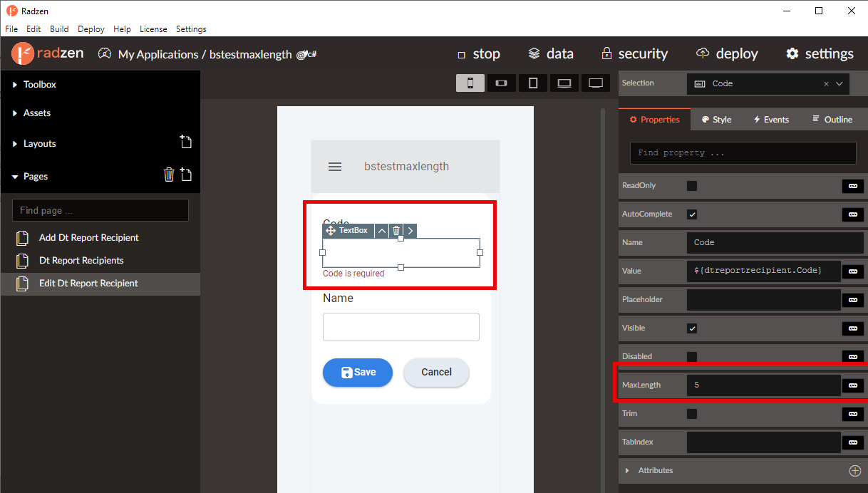Select desktop monitor viewport icon
The height and width of the screenshot is (493, 868).
point(596,83)
